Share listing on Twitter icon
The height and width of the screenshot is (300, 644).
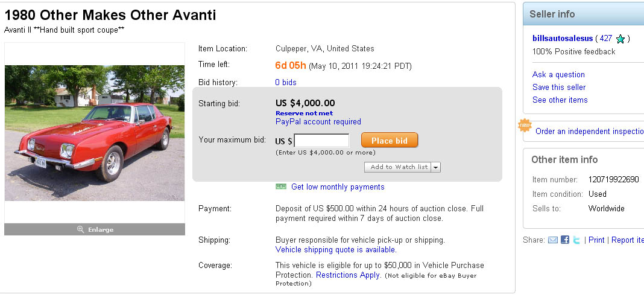point(576,240)
